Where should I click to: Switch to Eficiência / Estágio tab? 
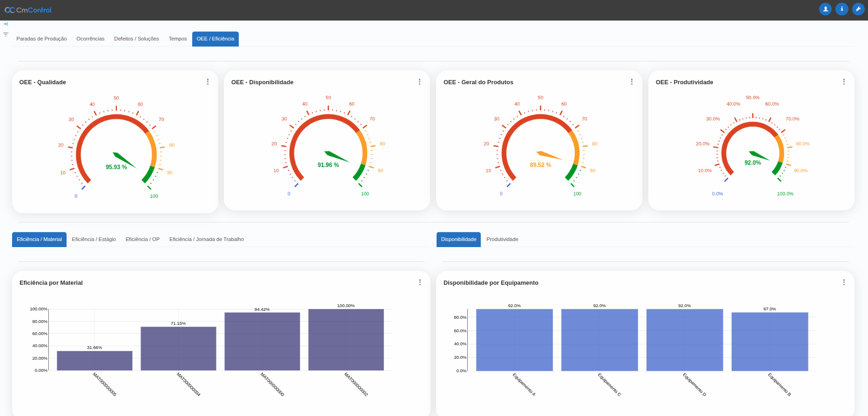94,240
